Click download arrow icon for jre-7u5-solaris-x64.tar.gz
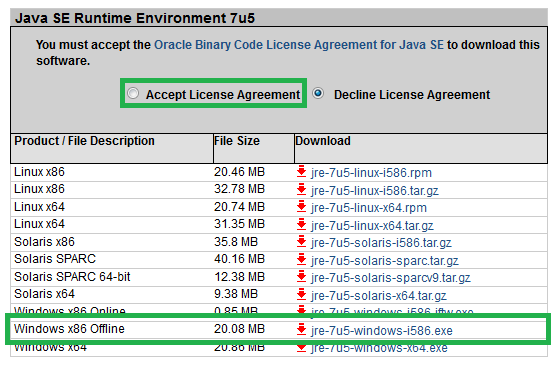Viewport: 555px width, 366px height. tap(301, 294)
